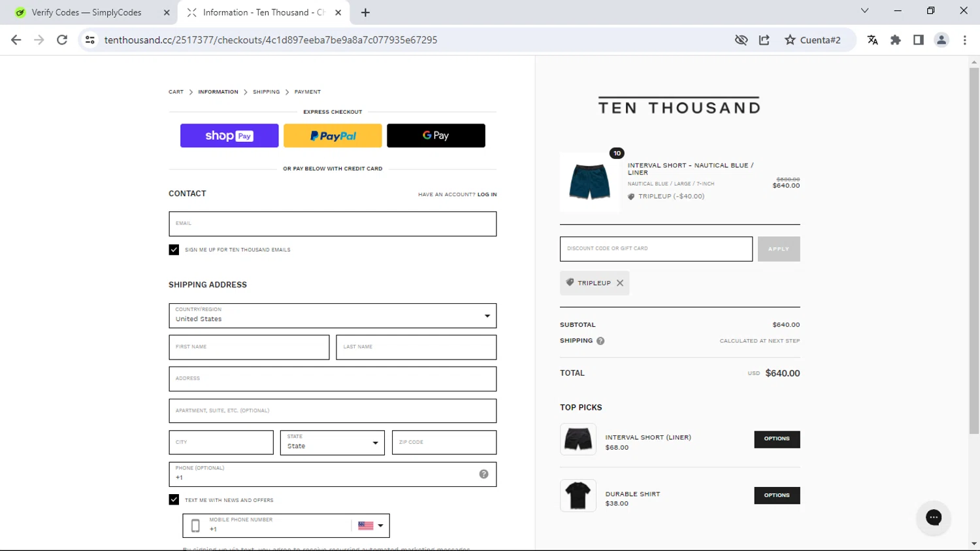Click the shipping help question mark icon

[x=600, y=341]
